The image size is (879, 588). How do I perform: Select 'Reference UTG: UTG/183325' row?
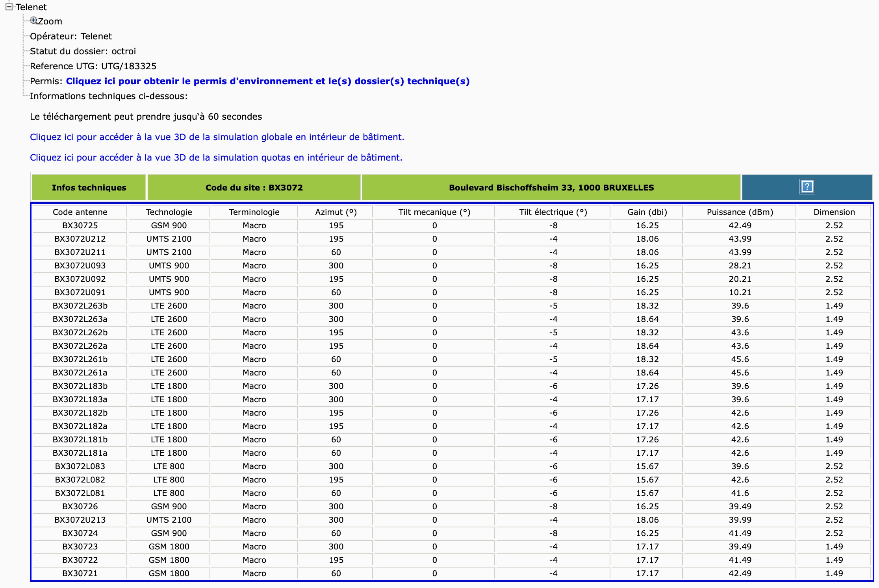[93, 66]
